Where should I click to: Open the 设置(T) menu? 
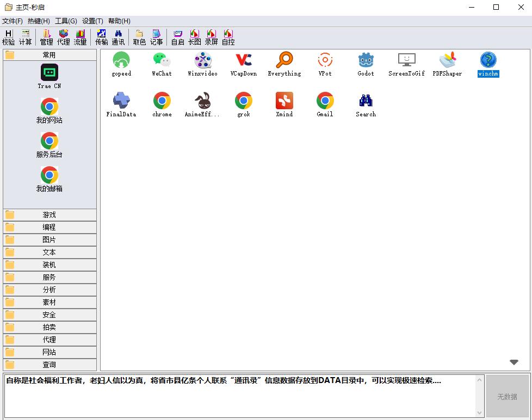point(92,21)
